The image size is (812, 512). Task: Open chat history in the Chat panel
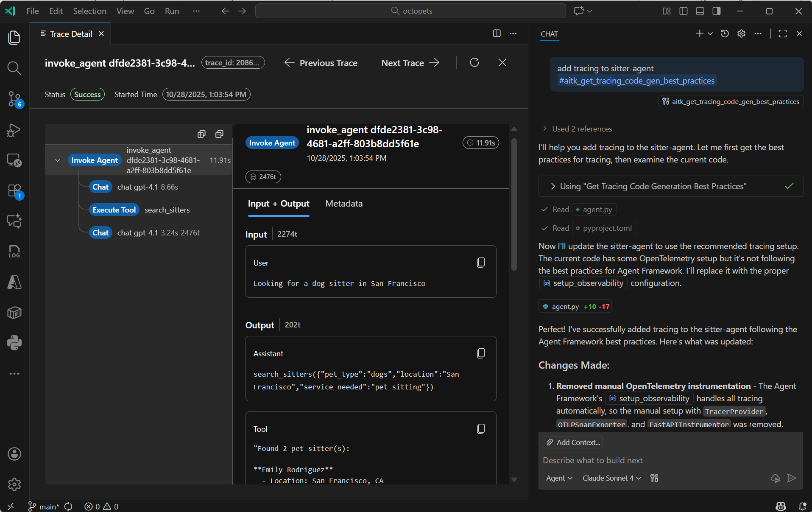[x=725, y=34]
